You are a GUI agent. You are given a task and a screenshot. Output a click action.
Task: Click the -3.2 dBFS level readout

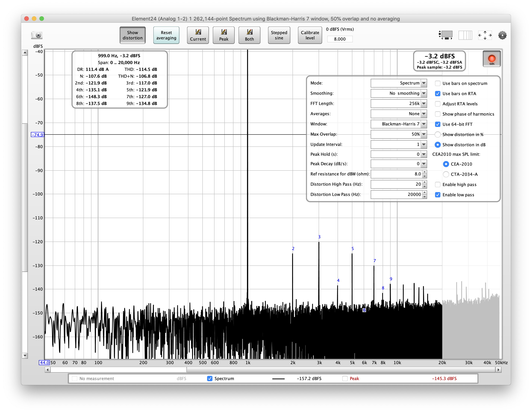(439, 56)
